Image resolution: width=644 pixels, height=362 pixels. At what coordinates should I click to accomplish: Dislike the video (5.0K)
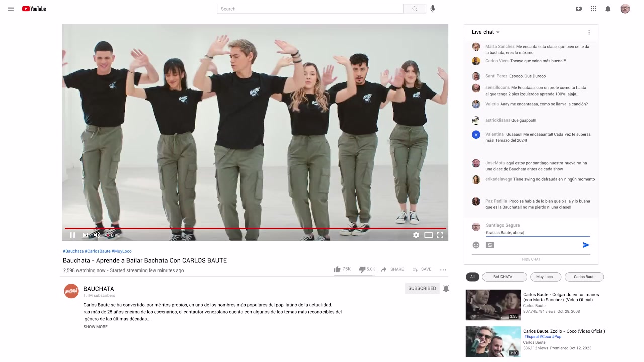[367, 269]
